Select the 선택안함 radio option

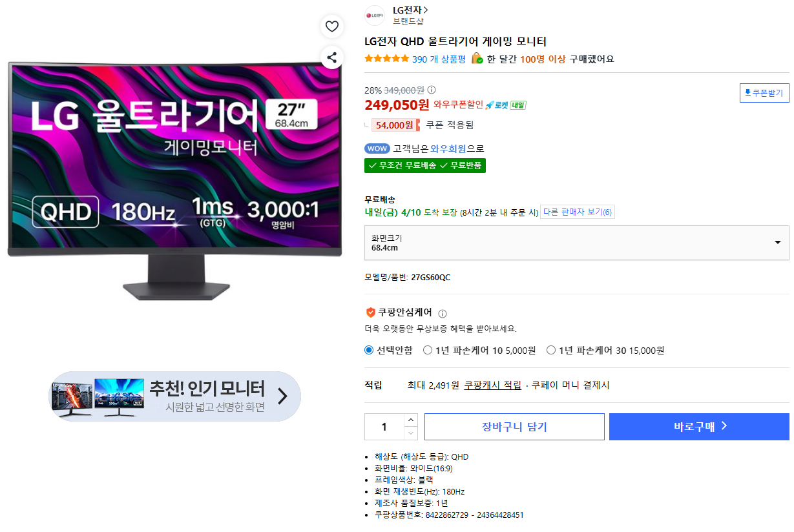369,351
